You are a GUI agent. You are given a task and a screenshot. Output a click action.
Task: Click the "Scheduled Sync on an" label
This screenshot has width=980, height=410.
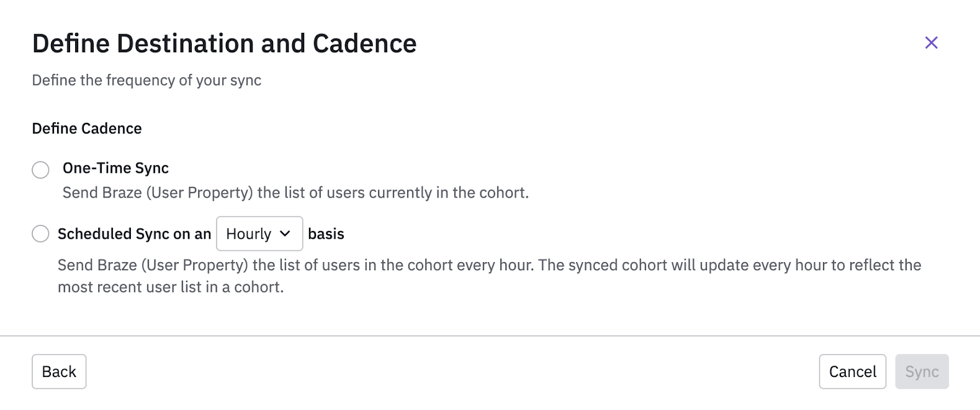134,234
